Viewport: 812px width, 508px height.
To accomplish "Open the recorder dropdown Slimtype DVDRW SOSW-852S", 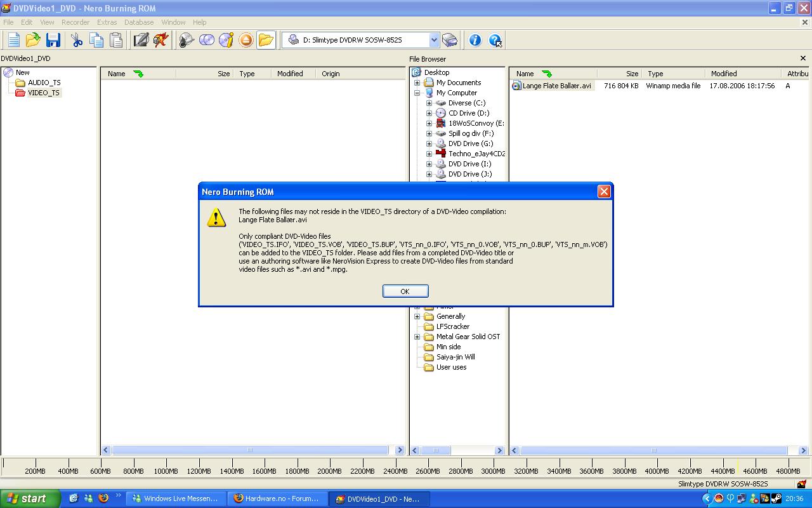I will pos(361,40).
